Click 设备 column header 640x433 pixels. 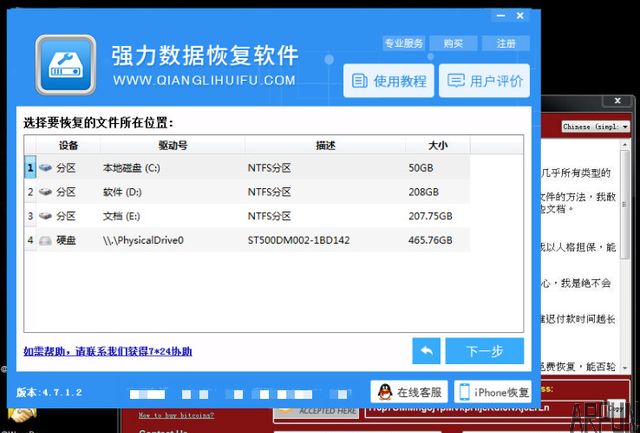[68, 145]
